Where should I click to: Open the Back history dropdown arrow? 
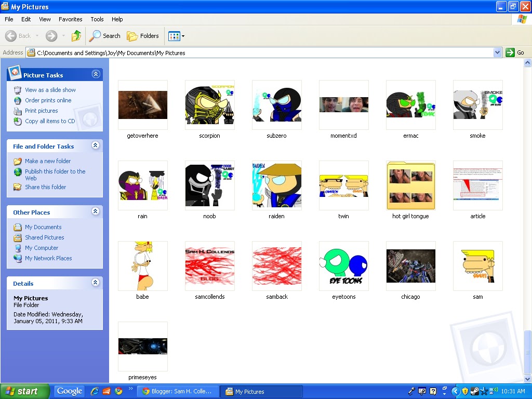[x=37, y=36]
